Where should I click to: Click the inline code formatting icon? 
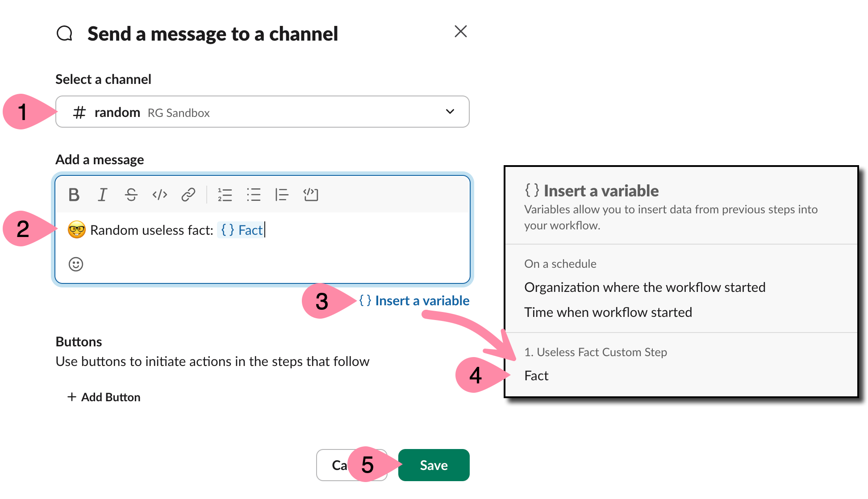pos(159,195)
